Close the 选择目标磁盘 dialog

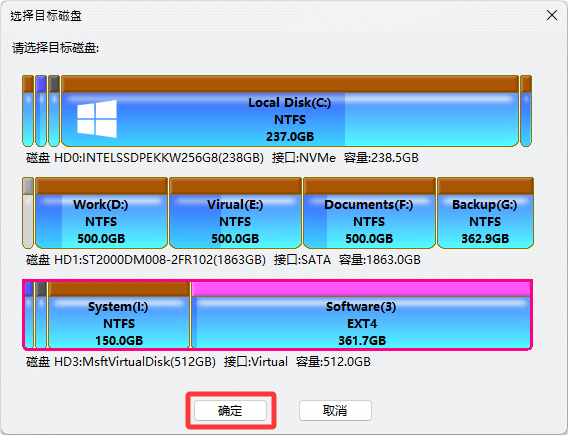tap(552, 15)
